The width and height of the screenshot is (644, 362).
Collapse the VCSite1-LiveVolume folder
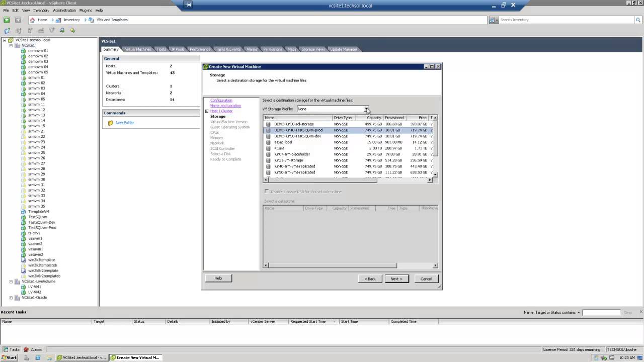click(11, 282)
